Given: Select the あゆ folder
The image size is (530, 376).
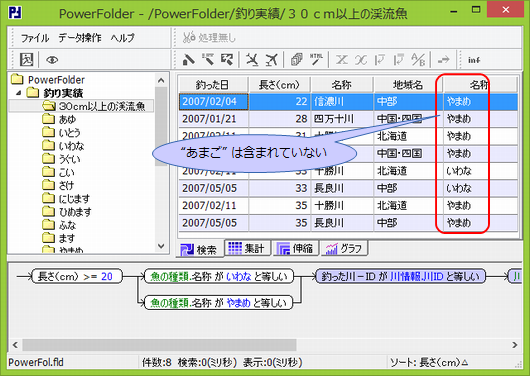Looking at the screenshot, I should click(x=59, y=119).
